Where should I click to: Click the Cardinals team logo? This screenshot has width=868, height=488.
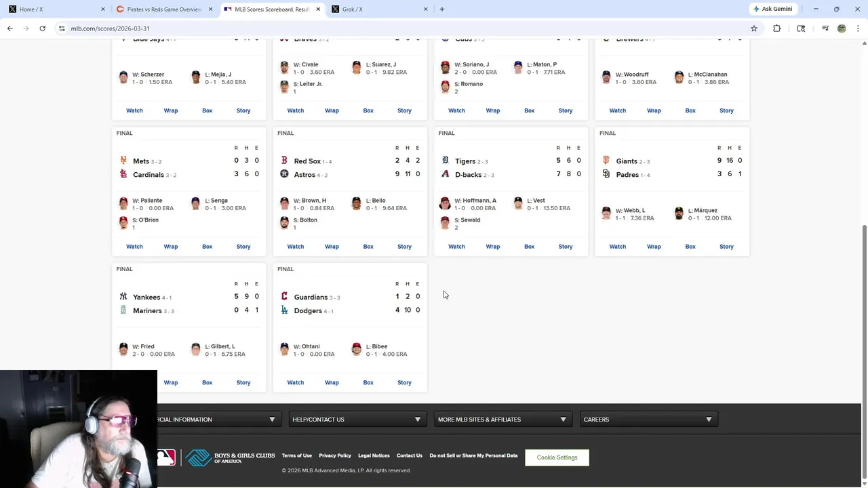click(x=123, y=174)
